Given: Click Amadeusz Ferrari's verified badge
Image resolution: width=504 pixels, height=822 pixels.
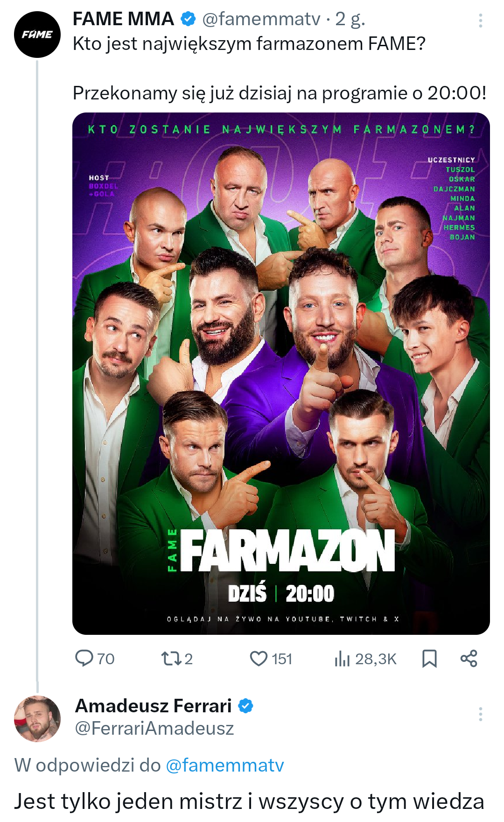Looking at the screenshot, I should click(246, 706).
